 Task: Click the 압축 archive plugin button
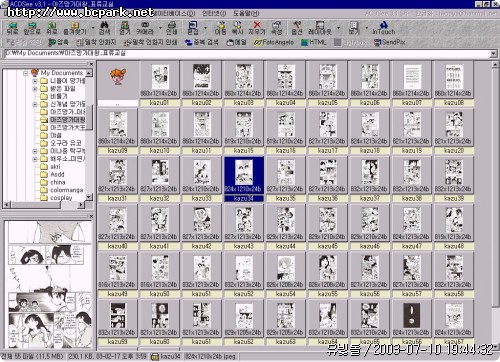[x=59, y=42]
